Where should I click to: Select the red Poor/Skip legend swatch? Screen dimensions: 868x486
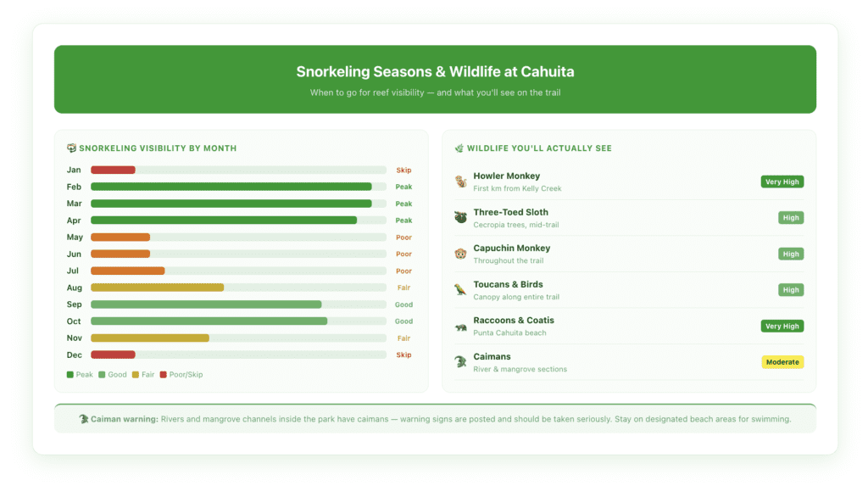(x=163, y=374)
